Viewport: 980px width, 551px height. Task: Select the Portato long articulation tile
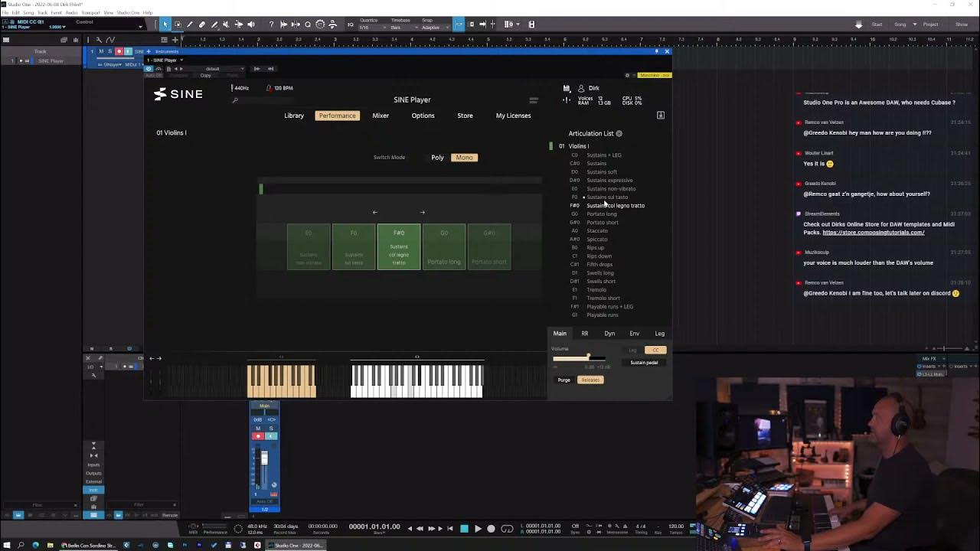(444, 246)
